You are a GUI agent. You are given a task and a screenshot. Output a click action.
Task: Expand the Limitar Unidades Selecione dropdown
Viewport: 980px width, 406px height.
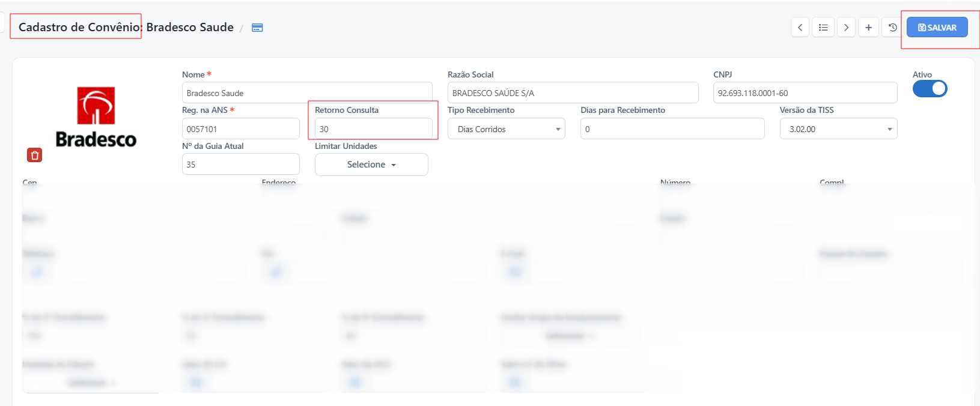pyautogui.click(x=371, y=165)
